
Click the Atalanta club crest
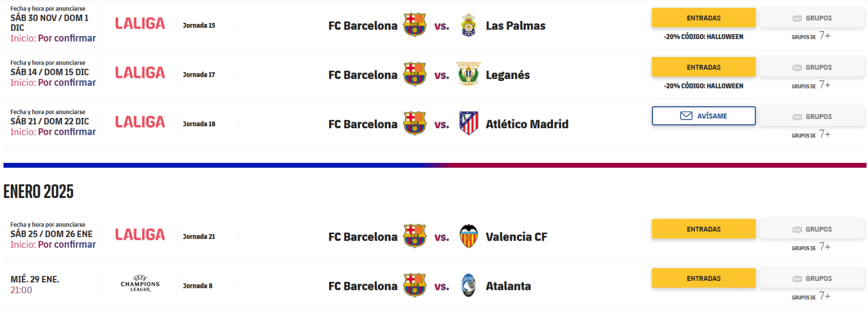468,285
